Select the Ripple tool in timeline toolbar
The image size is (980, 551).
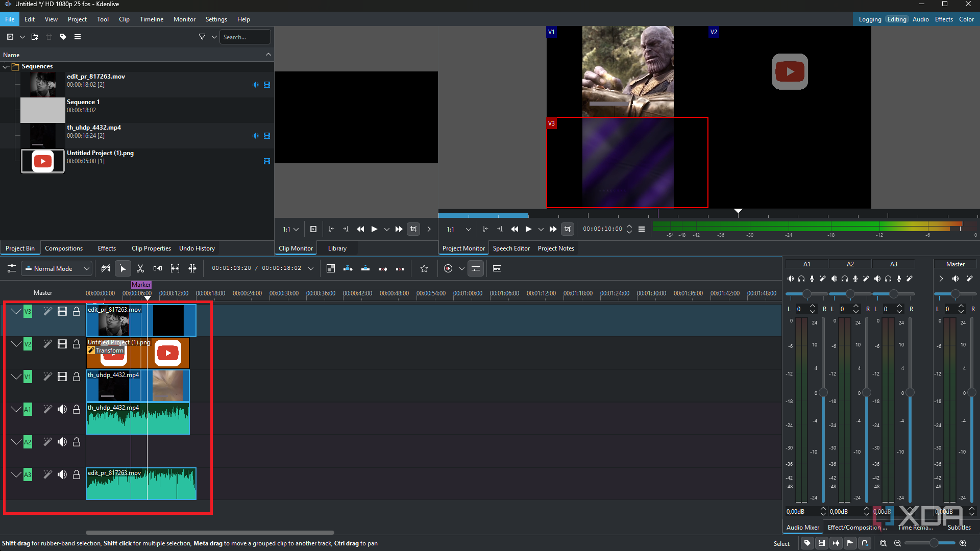click(x=192, y=268)
